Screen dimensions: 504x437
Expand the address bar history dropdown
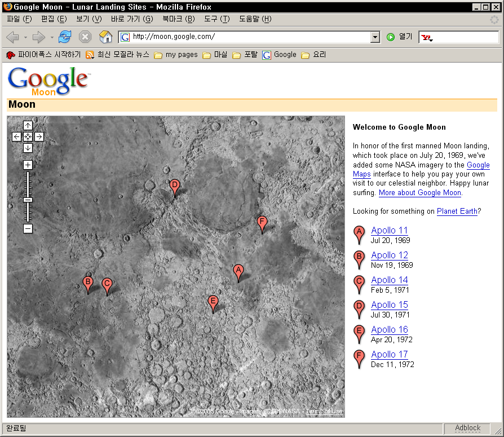(375, 37)
